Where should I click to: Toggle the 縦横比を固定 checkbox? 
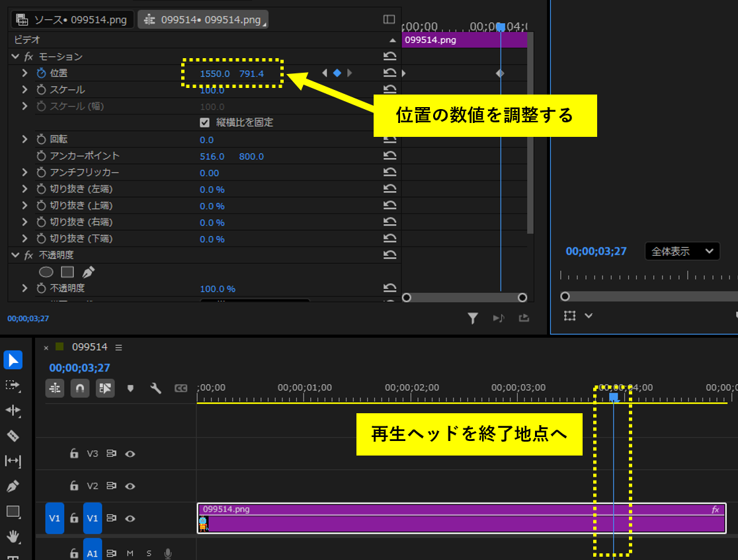205,122
